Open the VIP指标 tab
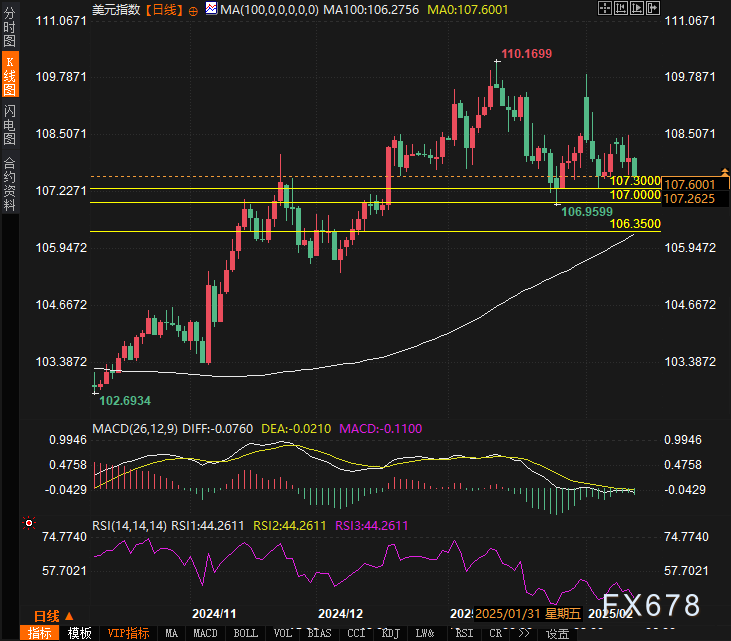Screen dimensions: 731x641 click(128, 633)
